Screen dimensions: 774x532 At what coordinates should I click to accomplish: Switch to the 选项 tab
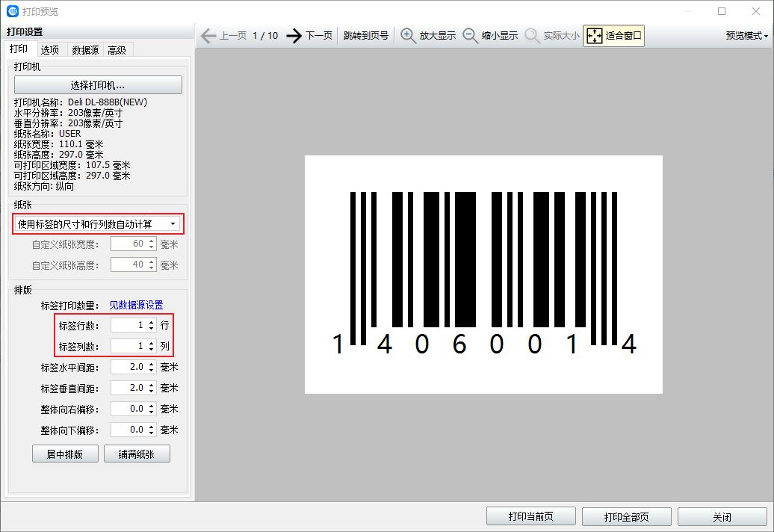click(50, 50)
